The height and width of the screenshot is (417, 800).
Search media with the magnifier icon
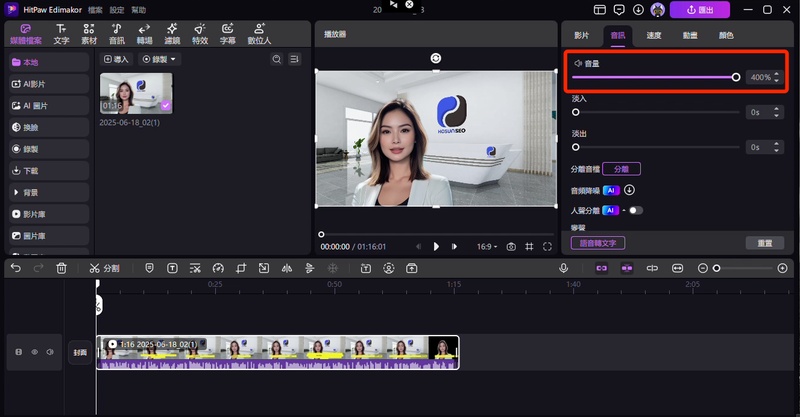277,59
